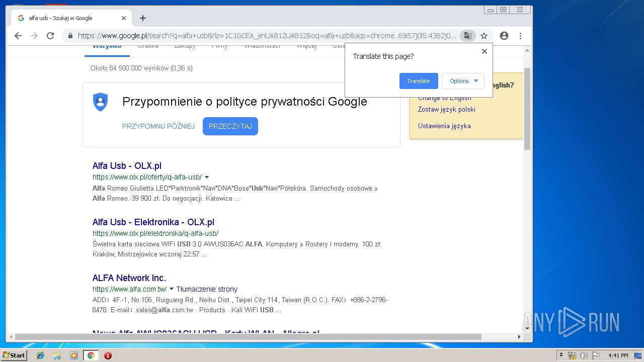This screenshot has height=362, width=644.
Task: Open the Action Center flag icon
Action: [596, 355]
